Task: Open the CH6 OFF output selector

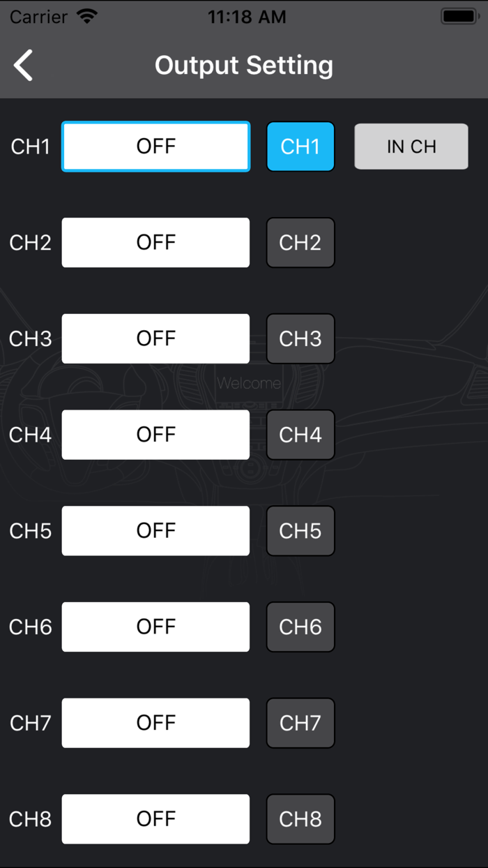Action: click(x=155, y=627)
